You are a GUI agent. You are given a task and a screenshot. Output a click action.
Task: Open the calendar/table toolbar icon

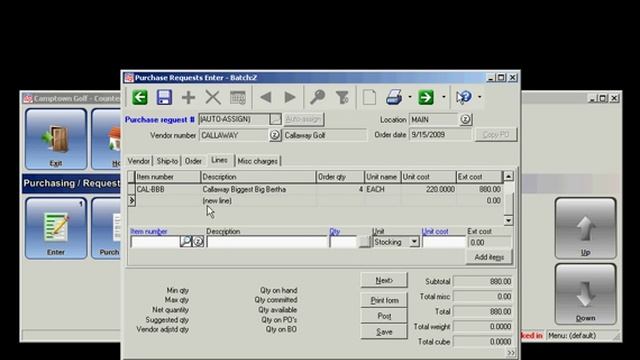[238, 98]
